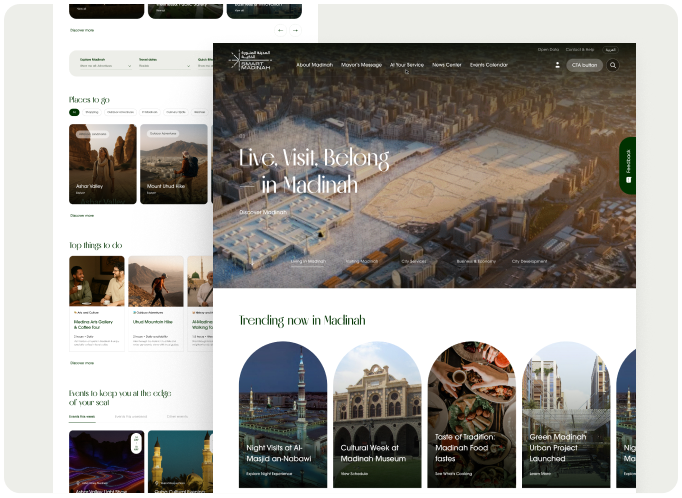Viewport: 682px width, 498px height.
Task: Click the Top things to do heading
Action: pyautogui.click(x=96, y=245)
